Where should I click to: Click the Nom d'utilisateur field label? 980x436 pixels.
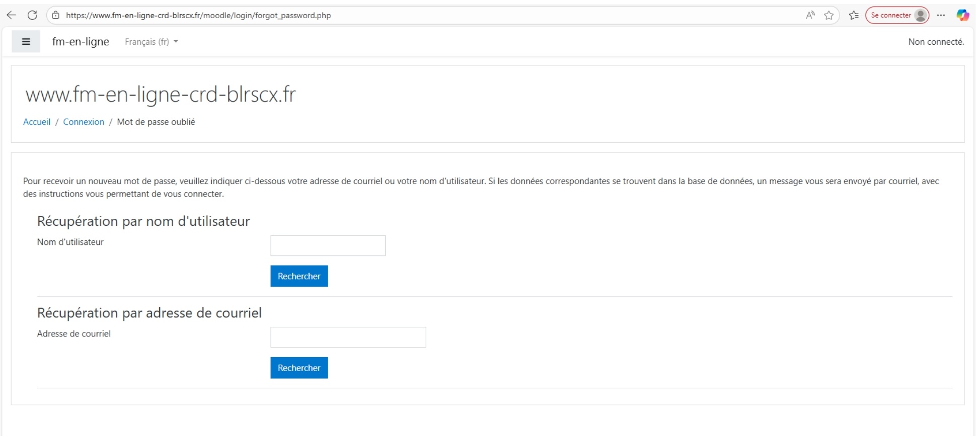tap(70, 242)
